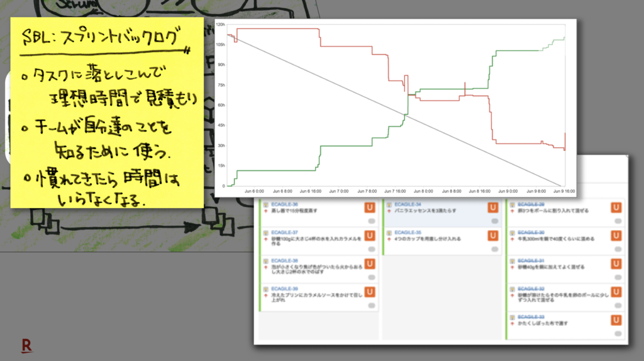The width and height of the screenshot is (644, 361).
Task: Click 'Jun 6 0:00' label on chart axis
Action: (254, 191)
